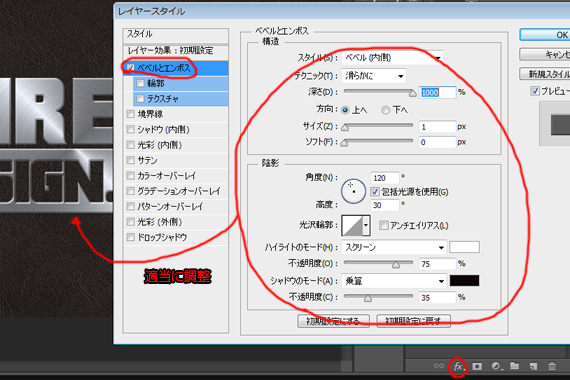Enable the テクスチャ checkbox
Viewport: 570px width, 380px height.
pos(140,99)
